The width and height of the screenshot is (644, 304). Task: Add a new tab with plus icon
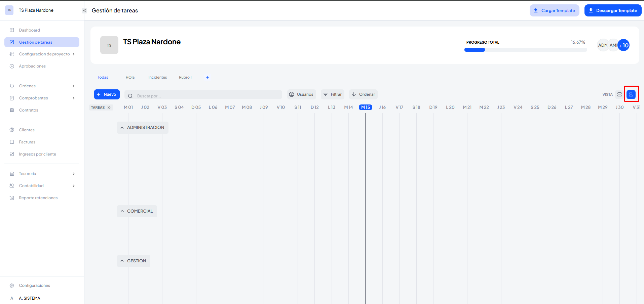pyautogui.click(x=207, y=77)
